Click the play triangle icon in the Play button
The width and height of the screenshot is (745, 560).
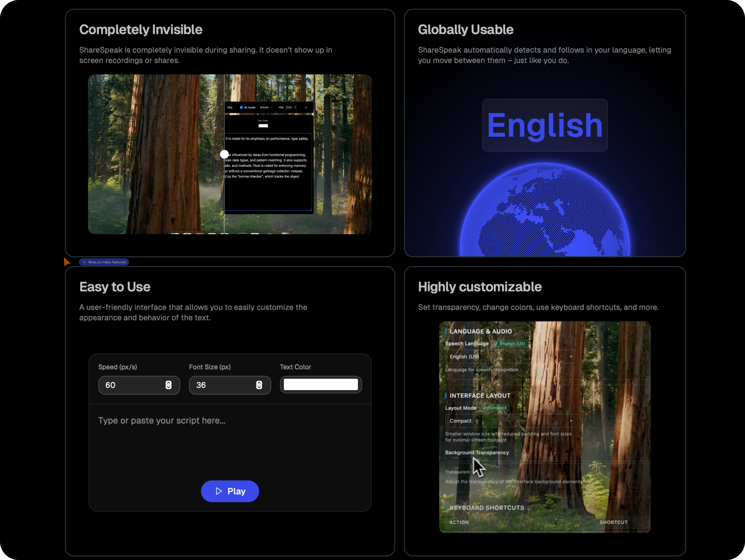point(219,491)
